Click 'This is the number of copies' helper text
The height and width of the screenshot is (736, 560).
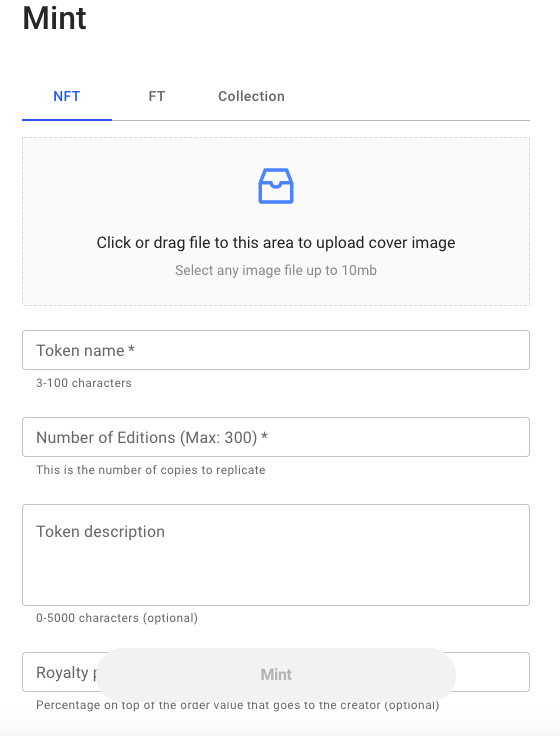(151, 470)
